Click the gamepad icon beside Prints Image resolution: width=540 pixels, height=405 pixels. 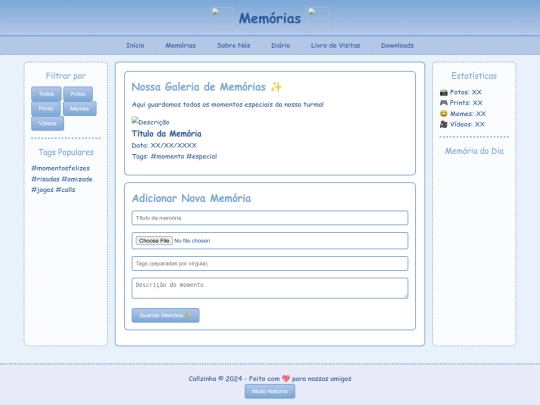click(x=444, y=103)
